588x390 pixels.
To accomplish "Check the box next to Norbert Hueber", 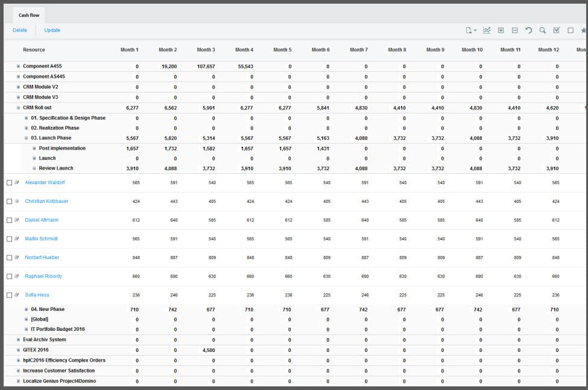I will click(9, 258).
